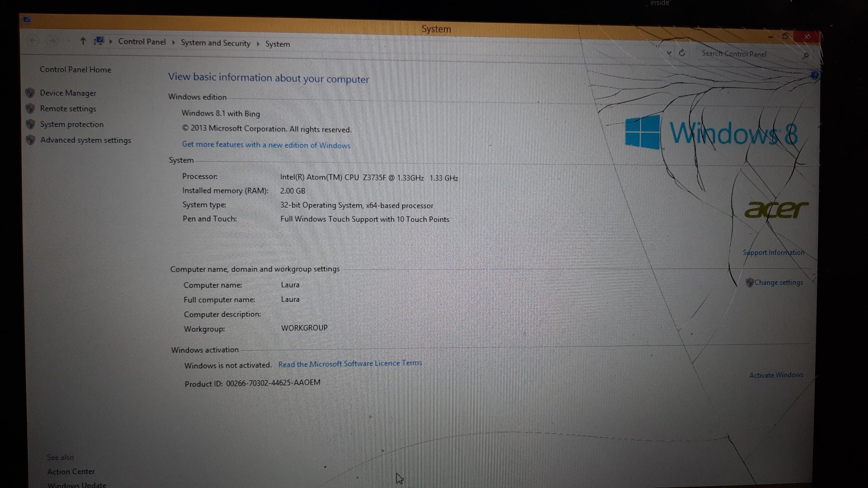Close the System window

pyautogui.click(x=807, y=37)
